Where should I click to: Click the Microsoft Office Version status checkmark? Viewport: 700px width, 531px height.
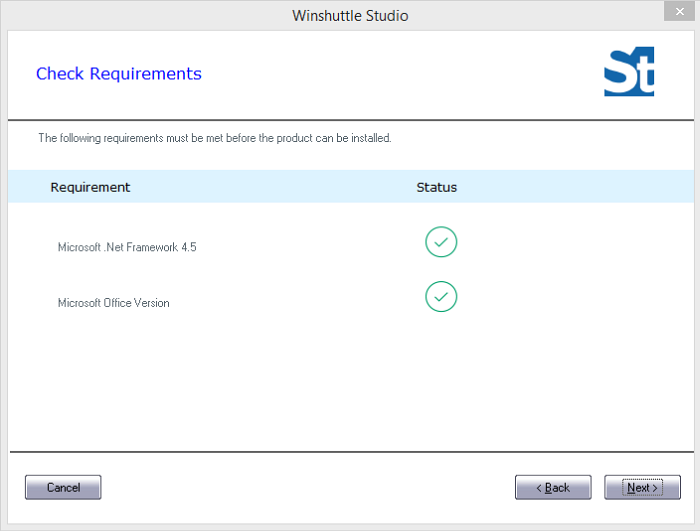[441, 297]
